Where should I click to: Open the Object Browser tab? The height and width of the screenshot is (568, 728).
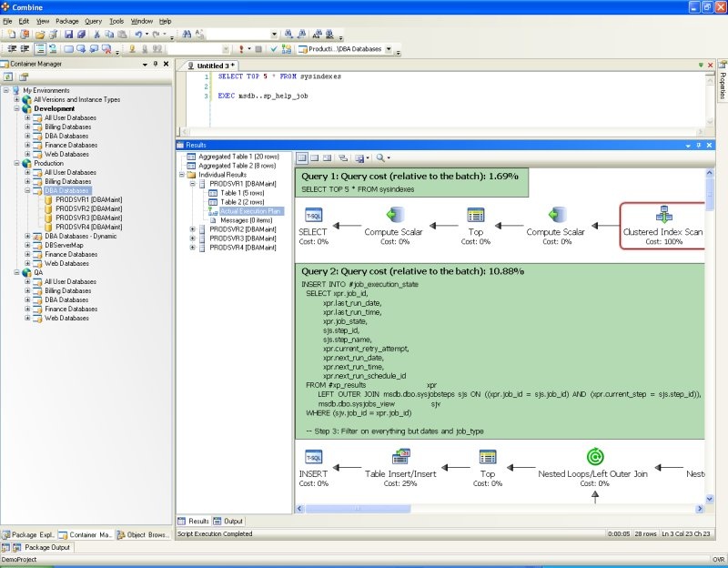[142, 535]
